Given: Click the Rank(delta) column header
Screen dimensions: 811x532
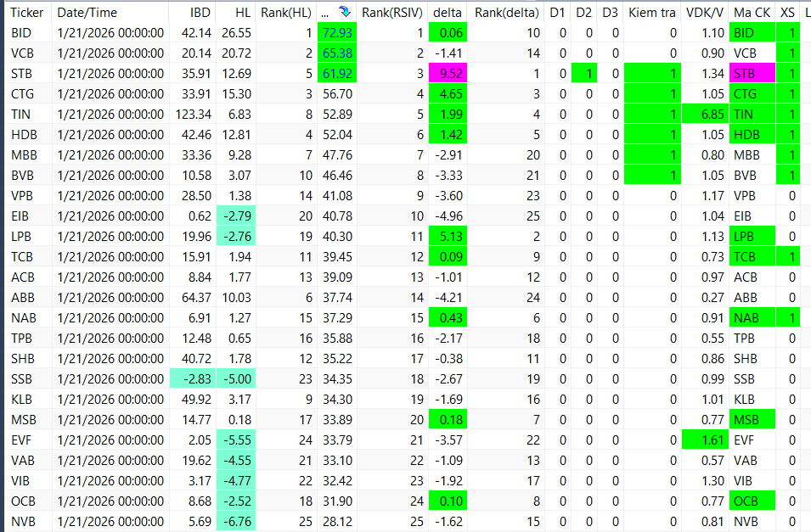Looking at the screenshot, I should pos(506,13).
